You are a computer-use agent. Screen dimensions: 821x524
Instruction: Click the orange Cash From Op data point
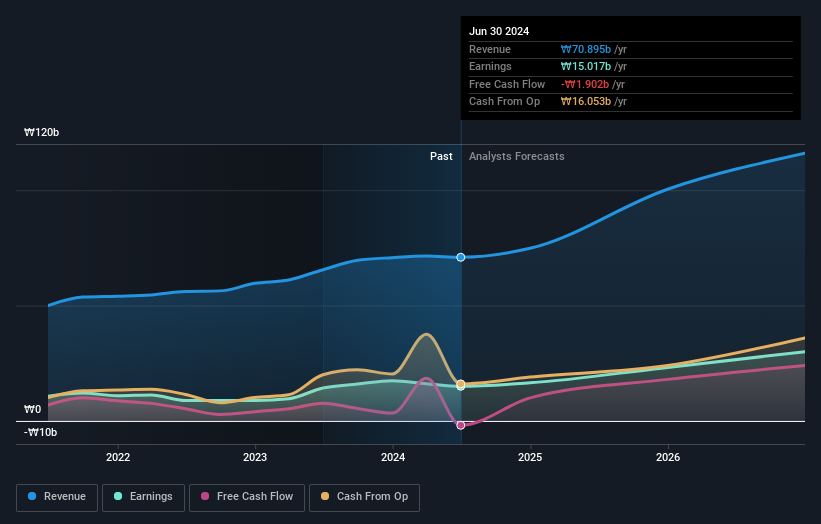pyautogui.click(x=461, y=384)
